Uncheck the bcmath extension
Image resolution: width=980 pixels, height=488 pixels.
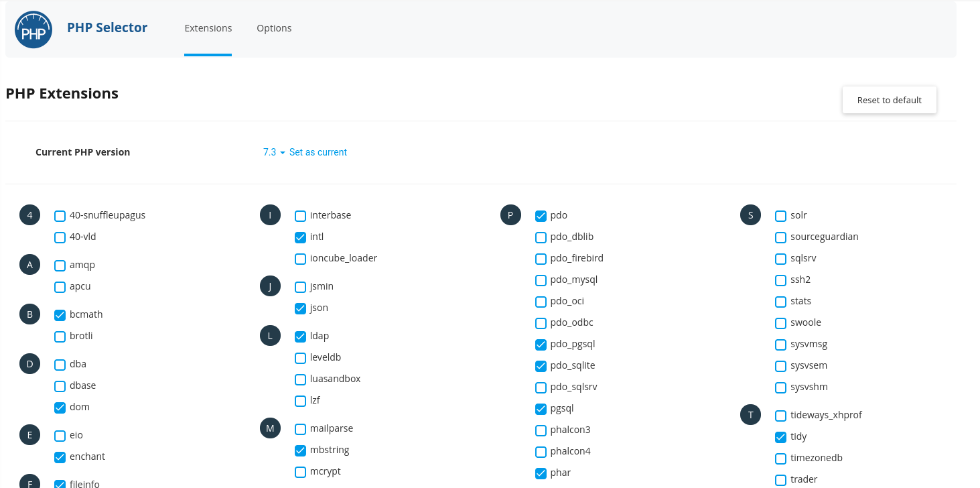point(60,315)
